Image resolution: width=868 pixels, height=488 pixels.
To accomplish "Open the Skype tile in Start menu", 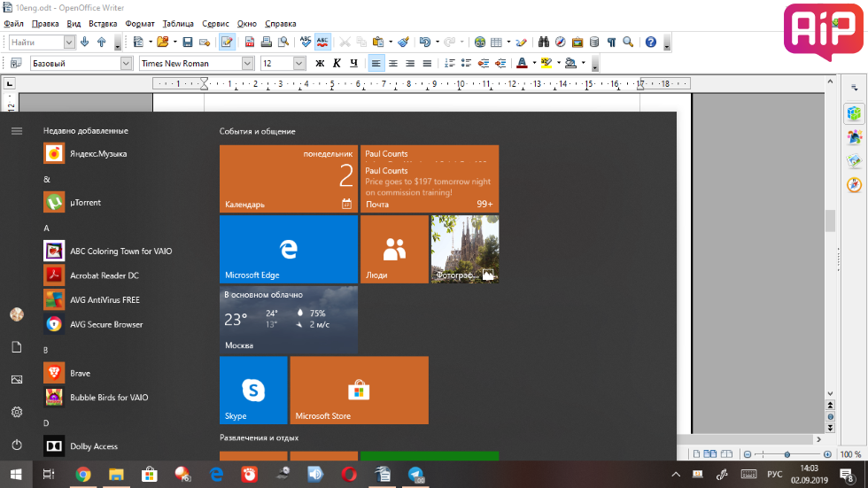I will 253,390.
